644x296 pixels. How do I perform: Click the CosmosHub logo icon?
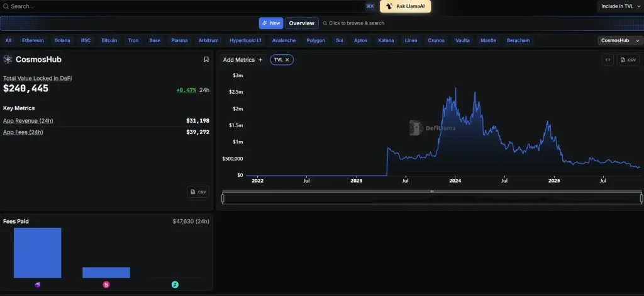[8, 59]
